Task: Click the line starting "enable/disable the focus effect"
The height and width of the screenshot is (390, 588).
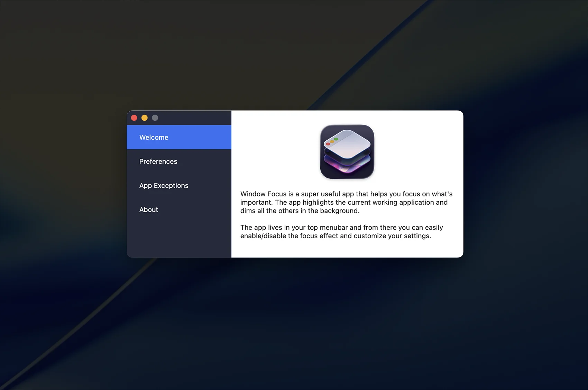Action: point(336,236)
